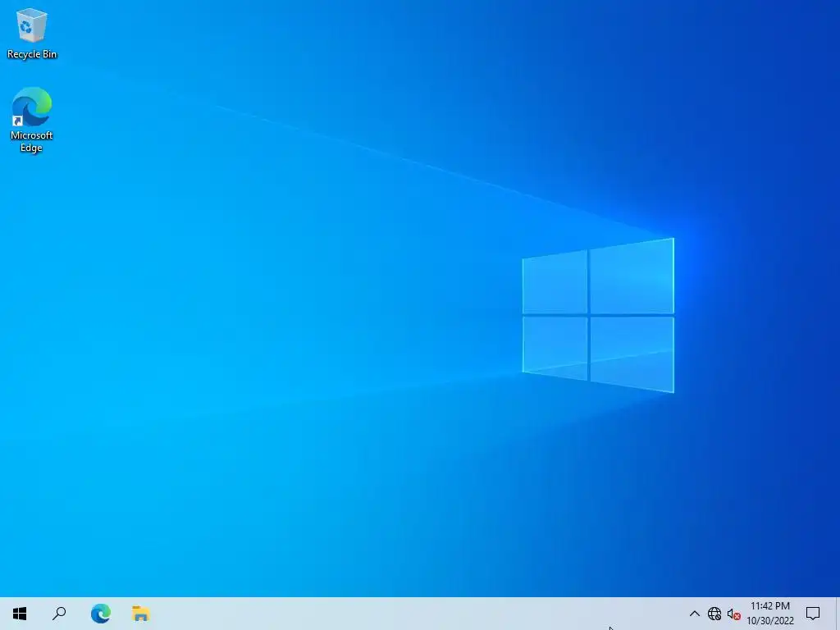Open the clock showing 11:42 PM
The width and height of the screenshot is (840, 630).
[769, 614]
